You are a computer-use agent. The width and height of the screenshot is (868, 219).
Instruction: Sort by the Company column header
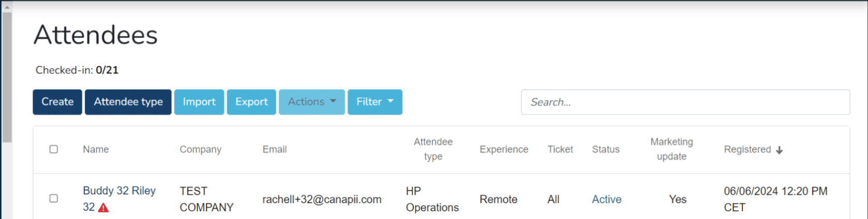click(x=200, y=149)
